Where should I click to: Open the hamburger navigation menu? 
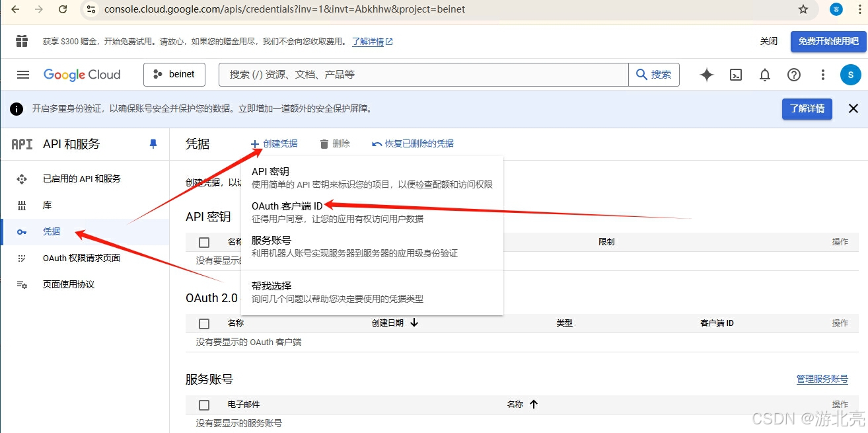point(23,75)
